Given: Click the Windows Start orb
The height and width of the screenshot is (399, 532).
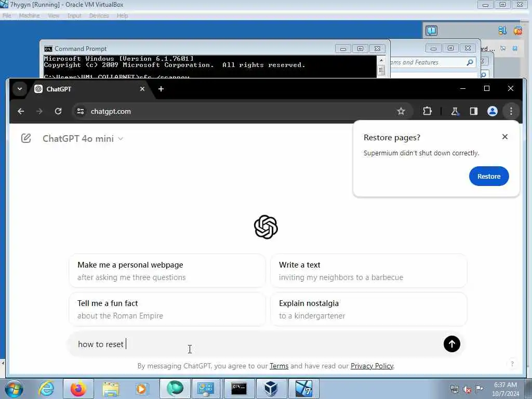Looking at the screenshot, I should pyautogui.click(x=14, y=389).
